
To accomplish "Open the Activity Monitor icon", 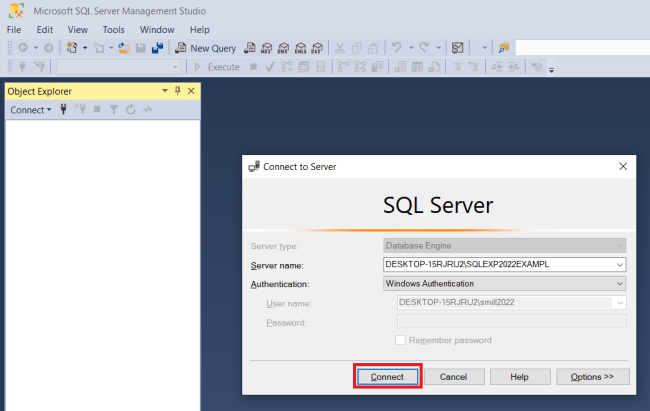I will click(x=458, y=48).
